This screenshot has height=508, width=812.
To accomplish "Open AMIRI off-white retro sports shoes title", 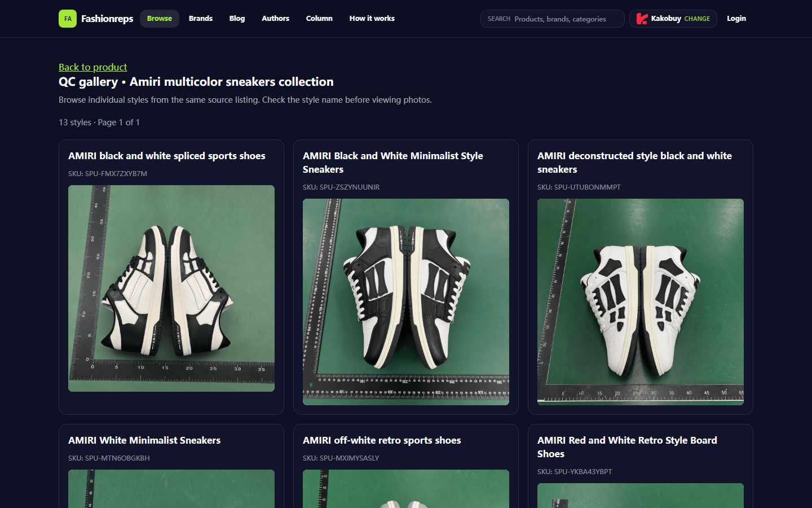I will tap(382, 440).
